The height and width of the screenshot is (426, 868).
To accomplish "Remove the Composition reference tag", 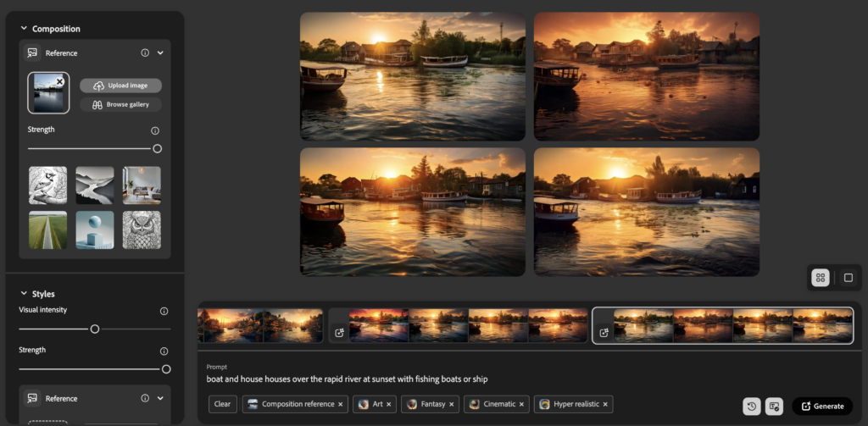I will [x=341, y=405].
